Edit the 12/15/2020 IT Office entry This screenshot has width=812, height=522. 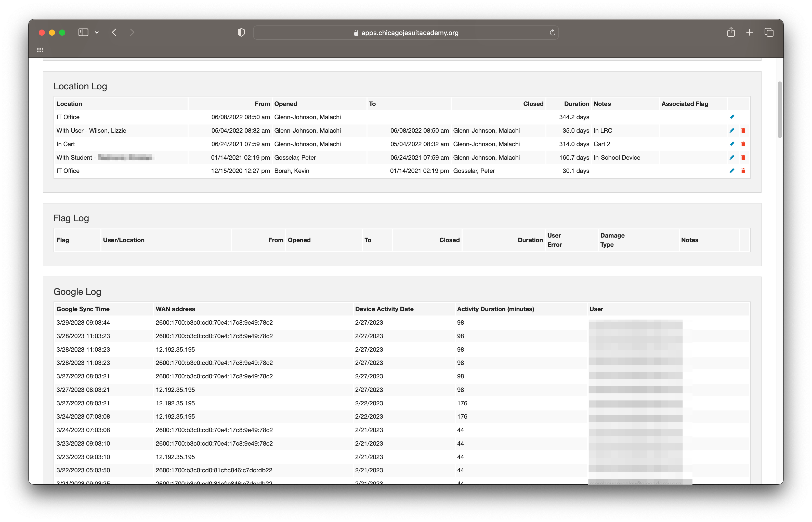click(x=732, y=171)
